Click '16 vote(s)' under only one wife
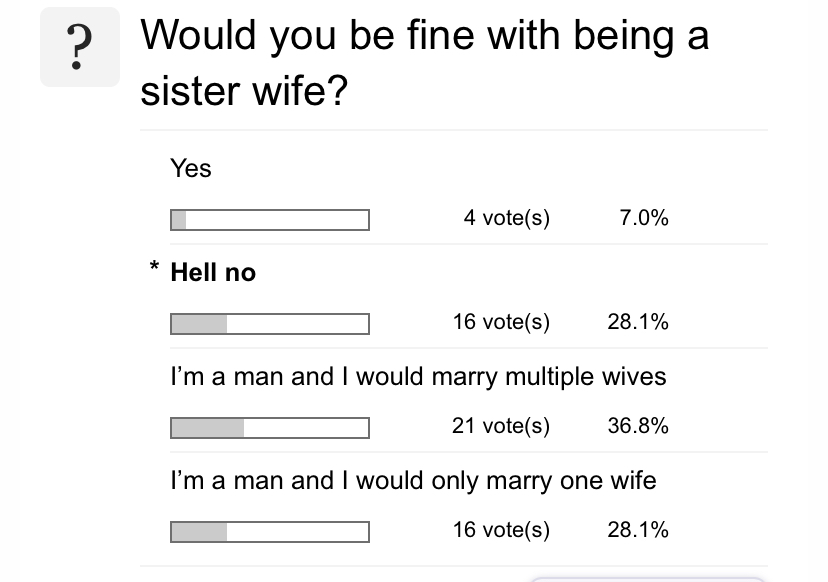The height and width of the screenshot is (582, 828). [x=502, y=530]
